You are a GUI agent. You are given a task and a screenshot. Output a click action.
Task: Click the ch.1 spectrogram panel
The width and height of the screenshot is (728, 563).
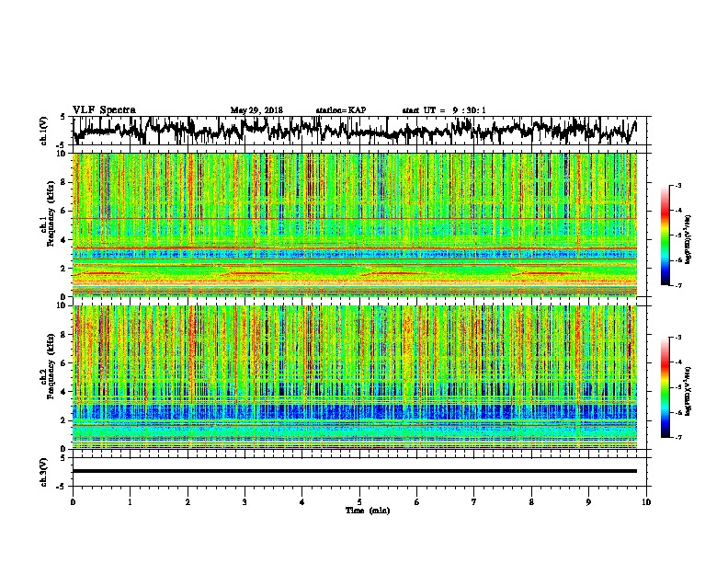click(355, 224)
